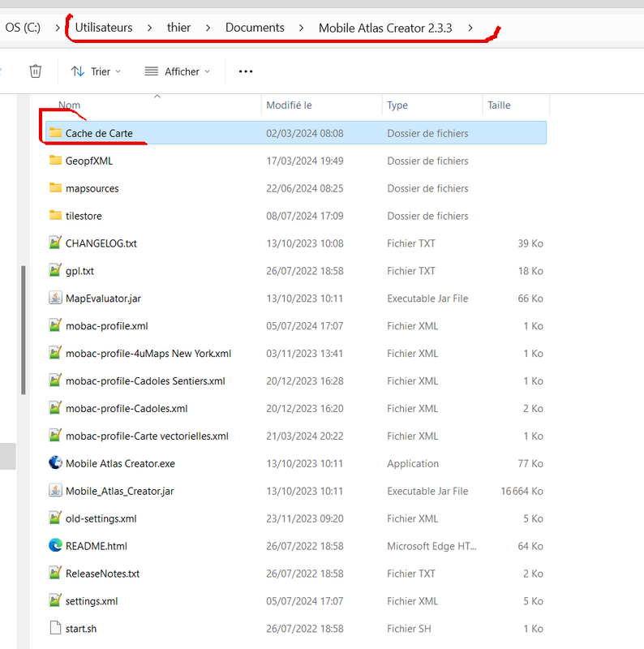Click date 22/06/2024 08:25 of mapsources

pyautogui.click(x=305, y=188)
